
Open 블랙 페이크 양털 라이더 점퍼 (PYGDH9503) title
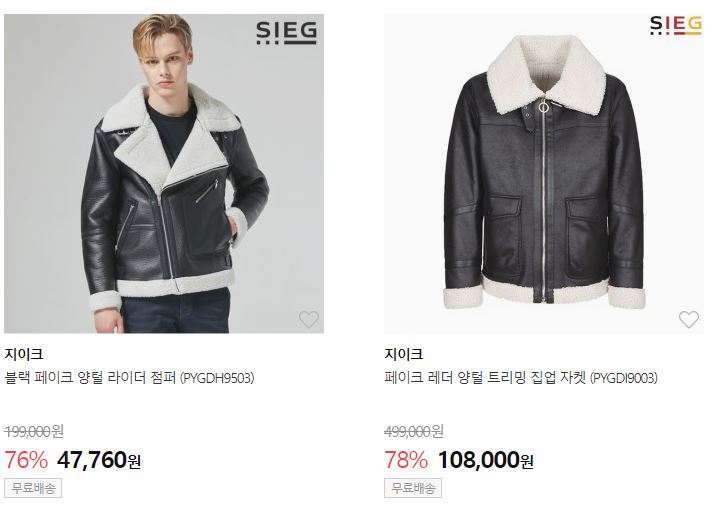pyautogui.click(x=129, y=378)
